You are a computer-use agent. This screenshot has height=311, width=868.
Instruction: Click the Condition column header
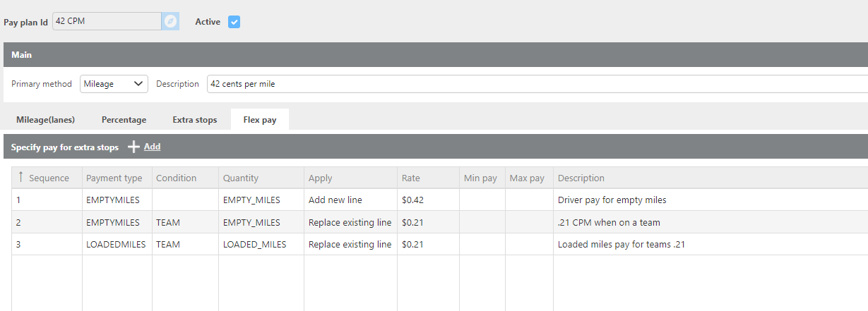[x=176, y=178]
